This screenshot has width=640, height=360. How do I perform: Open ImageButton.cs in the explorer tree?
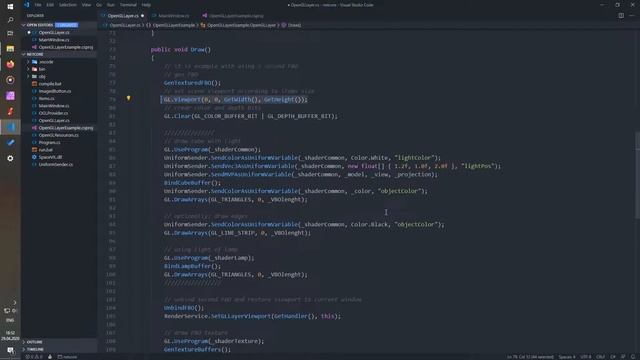pos(55,91)
